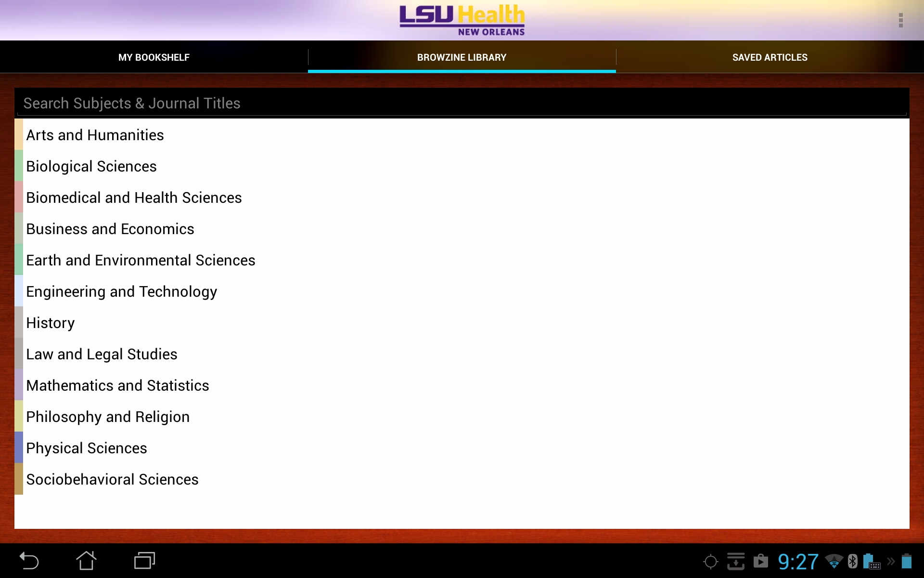Browse Mathematics and Statistics journals
The width and height of the screenshot is (924, 578).
pyautogui.click(x=462, y=385)
